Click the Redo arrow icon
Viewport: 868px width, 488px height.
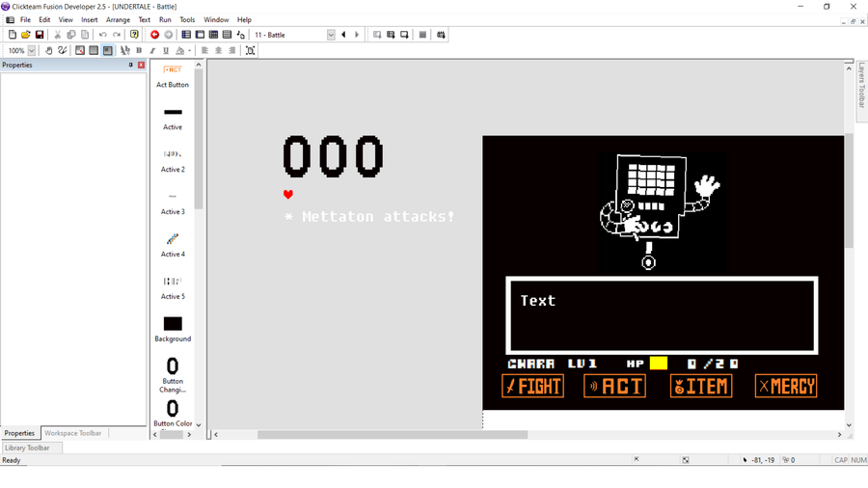coord(117,35)
